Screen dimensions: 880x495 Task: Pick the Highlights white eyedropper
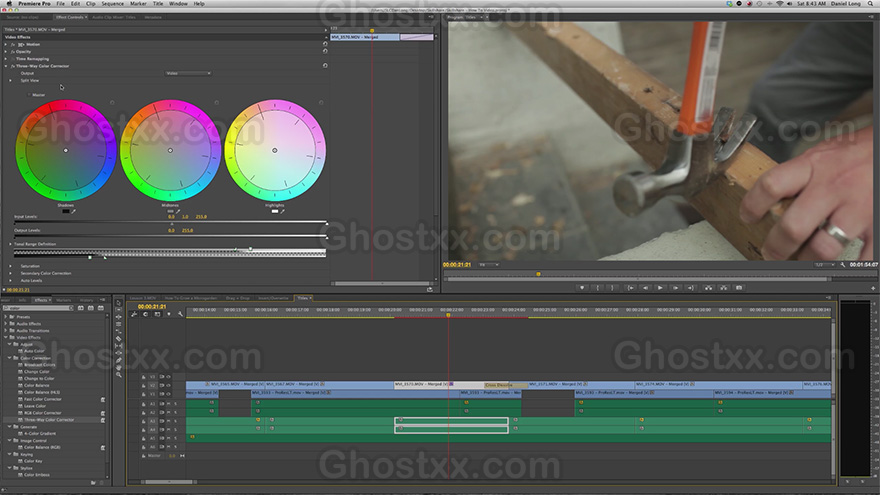point(282,212)
